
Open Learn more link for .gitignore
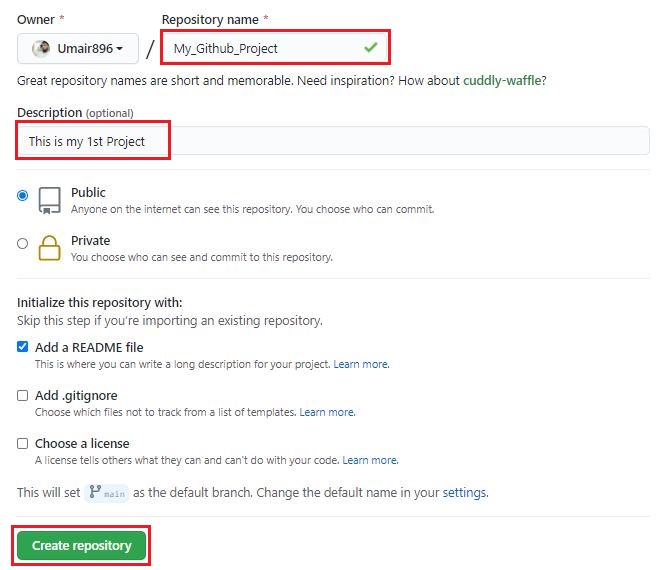(326, 412)
